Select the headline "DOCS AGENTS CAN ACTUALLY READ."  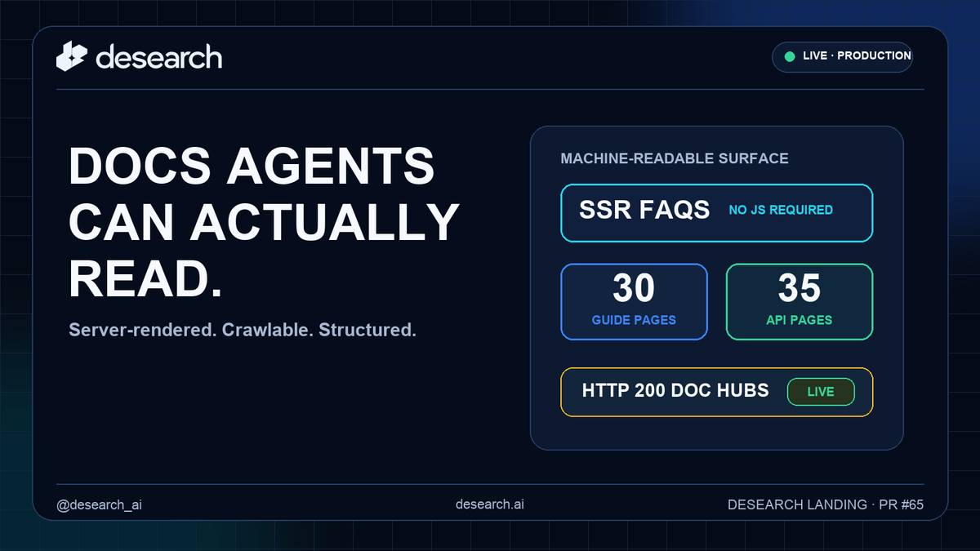(x=264, y=224)
